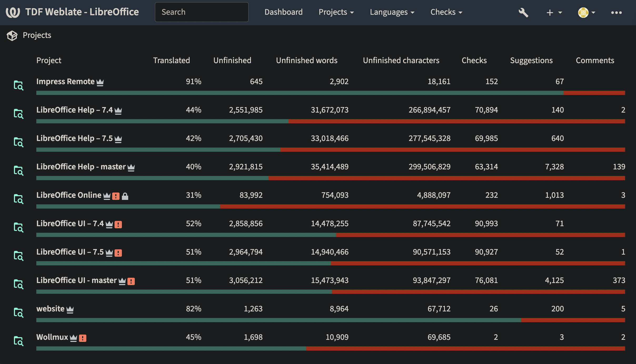Click the Suggestions column header
This screenshot has width=636, height=364.
531,60
